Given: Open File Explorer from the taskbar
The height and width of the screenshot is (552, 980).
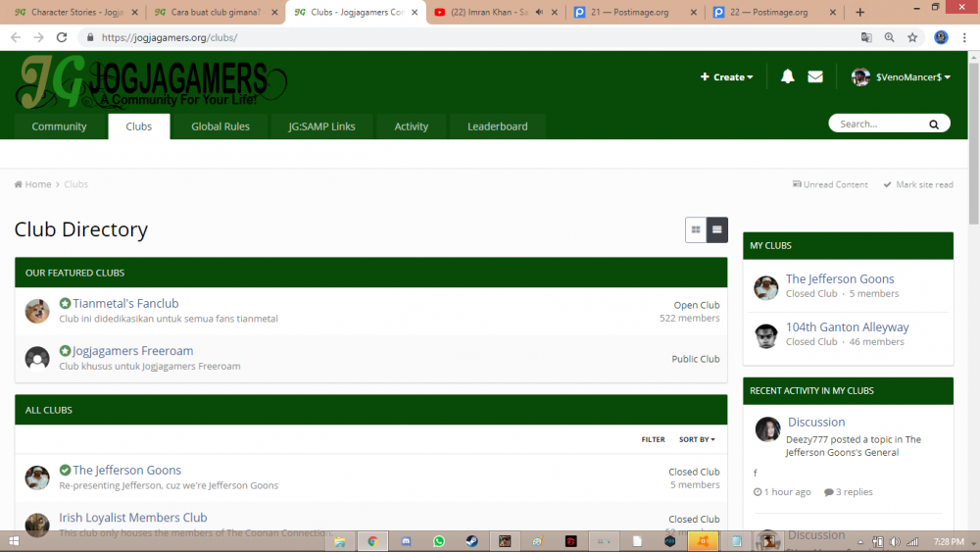Looking at the screenshot, I should pos(339,541).
